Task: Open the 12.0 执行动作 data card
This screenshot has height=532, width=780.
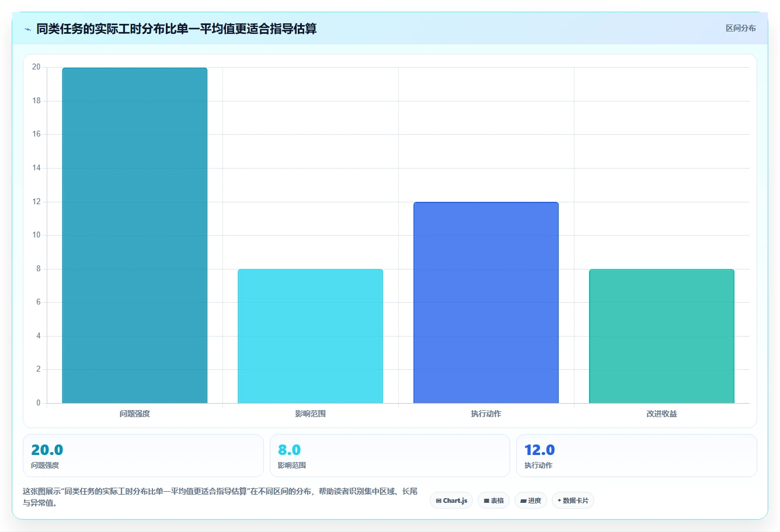Action: click(636, 456)
